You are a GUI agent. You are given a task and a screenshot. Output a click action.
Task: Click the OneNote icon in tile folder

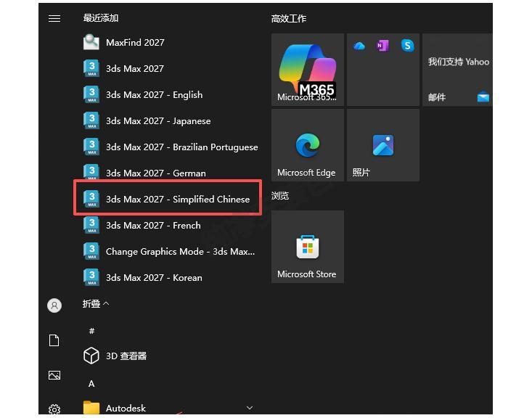383,46
